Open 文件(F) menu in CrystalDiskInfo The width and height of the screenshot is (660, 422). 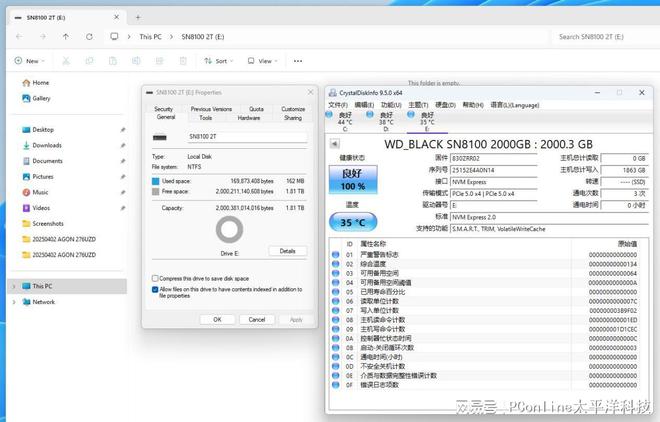(x=338, y=105)
